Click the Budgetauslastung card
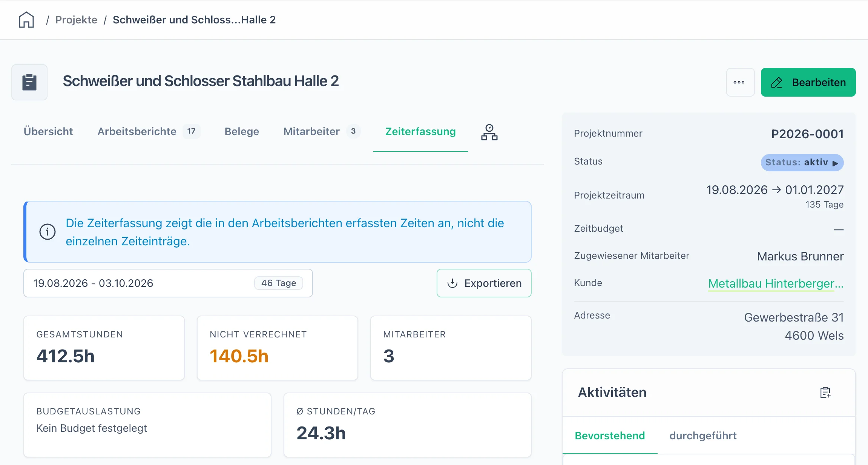The image size is (868, 465). (147, 425)
